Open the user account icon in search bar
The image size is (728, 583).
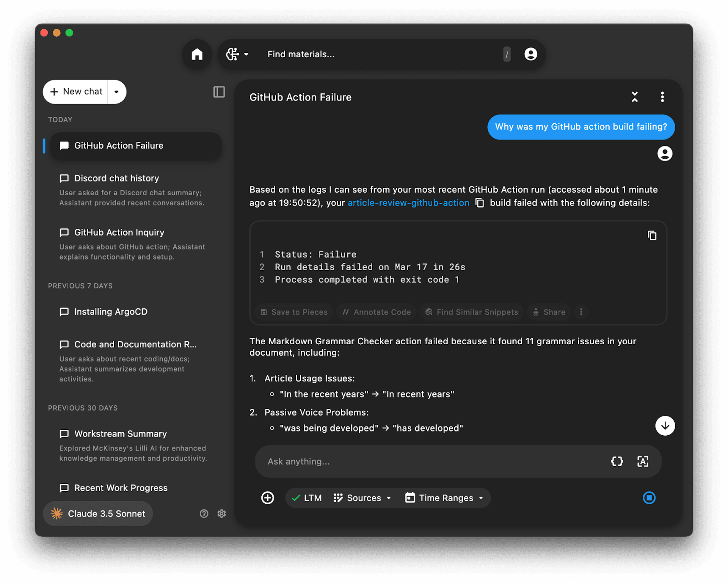pyautogui.click(x=531, y=54)
